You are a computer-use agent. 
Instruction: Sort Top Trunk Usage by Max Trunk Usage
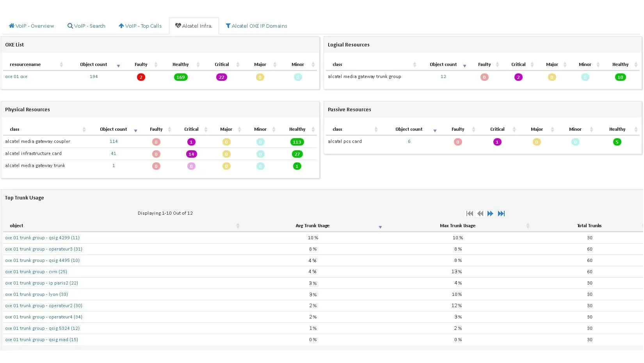tap(528, 226)
